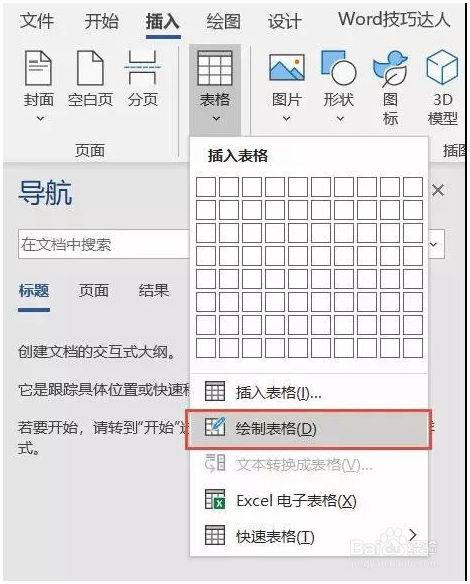Select Draw Table (绘制表格) option
This screenshot has width=470, height=584.
coord(309,429)
